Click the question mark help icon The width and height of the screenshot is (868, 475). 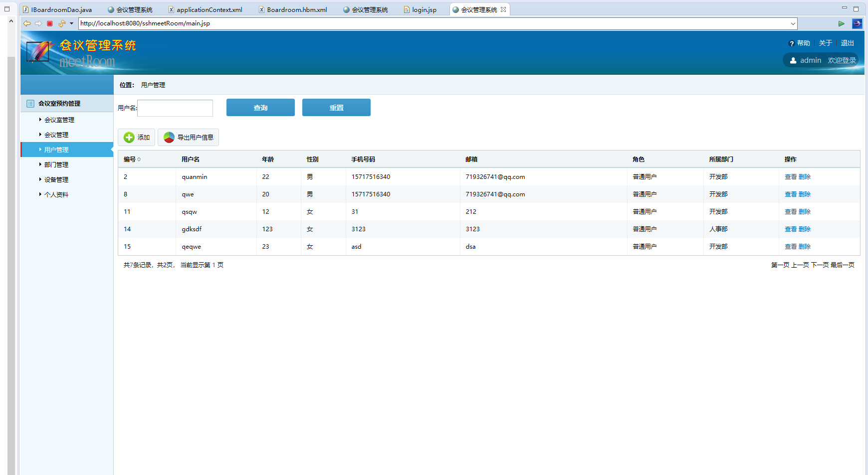coord(791,43)
